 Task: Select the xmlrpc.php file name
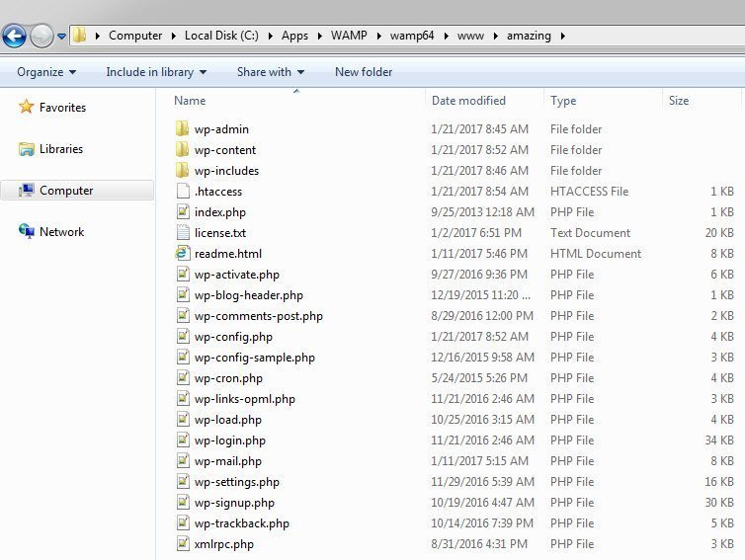pyautogui.click(x=223, y=544)
